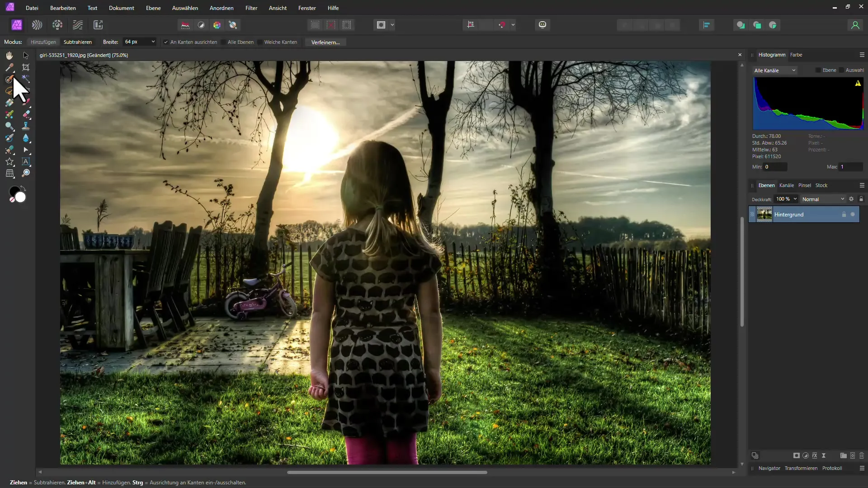
Task: Switch to Develop Persona
Action: coord(57,25)
